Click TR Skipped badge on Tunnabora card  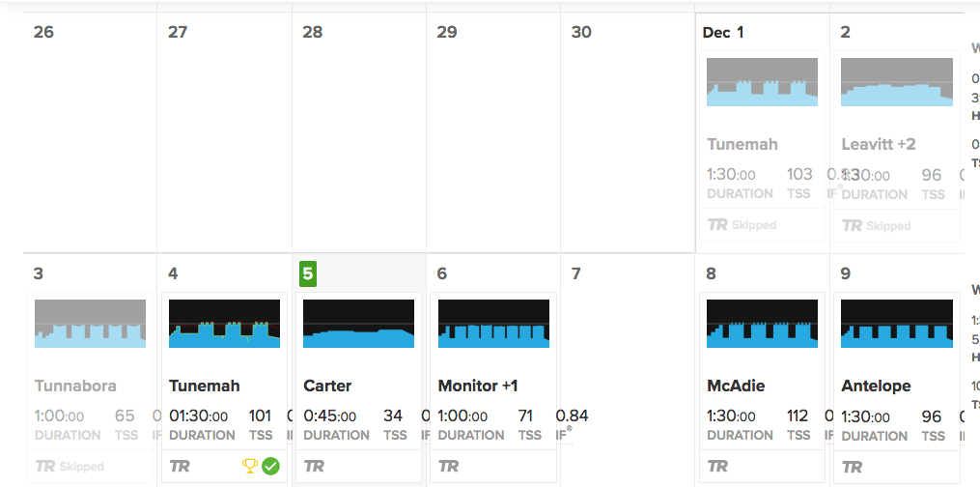[x=70, y=467]
